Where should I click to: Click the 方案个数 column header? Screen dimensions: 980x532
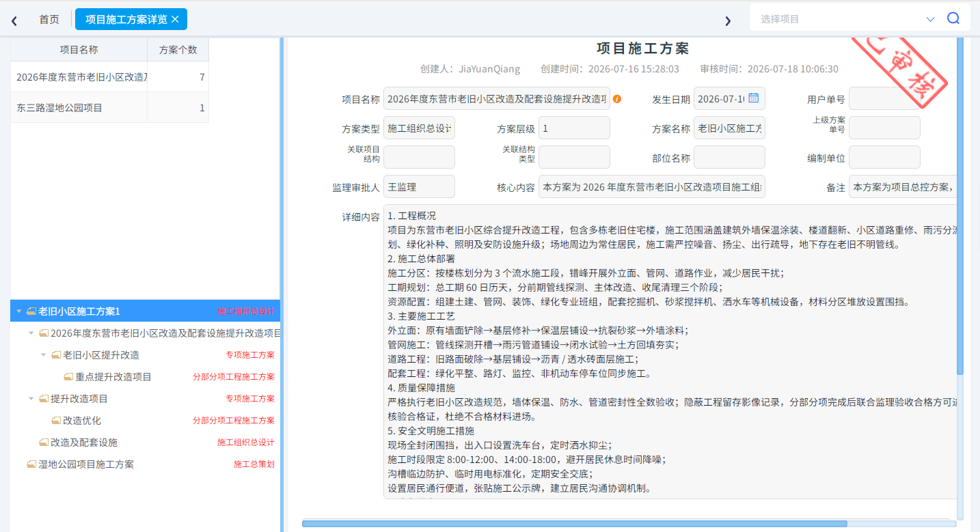coord(178,50)
